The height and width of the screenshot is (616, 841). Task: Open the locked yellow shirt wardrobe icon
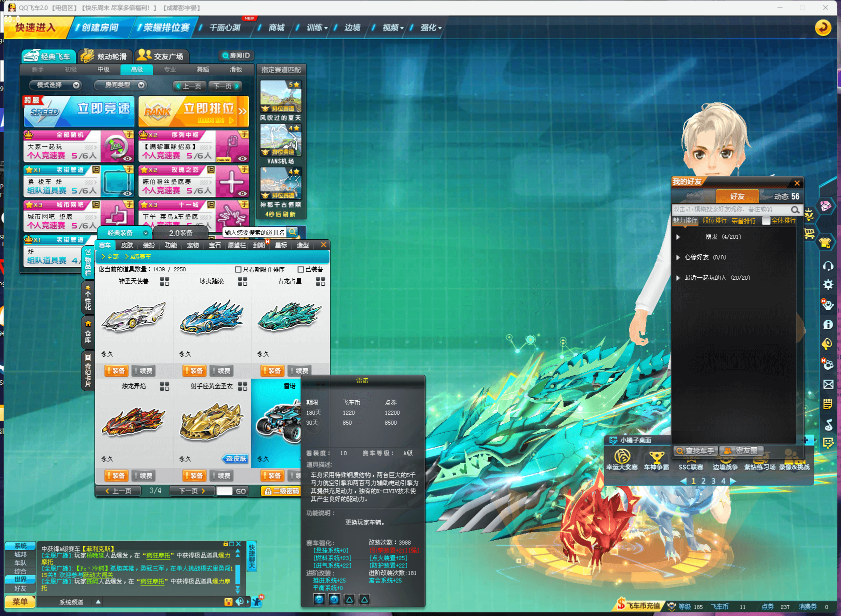(x=825, y=243)
